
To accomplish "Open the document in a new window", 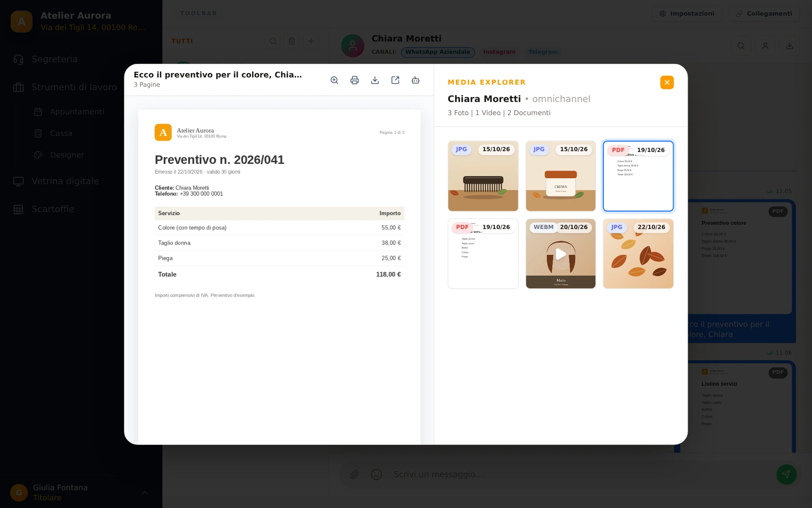I will pos(395,80).
